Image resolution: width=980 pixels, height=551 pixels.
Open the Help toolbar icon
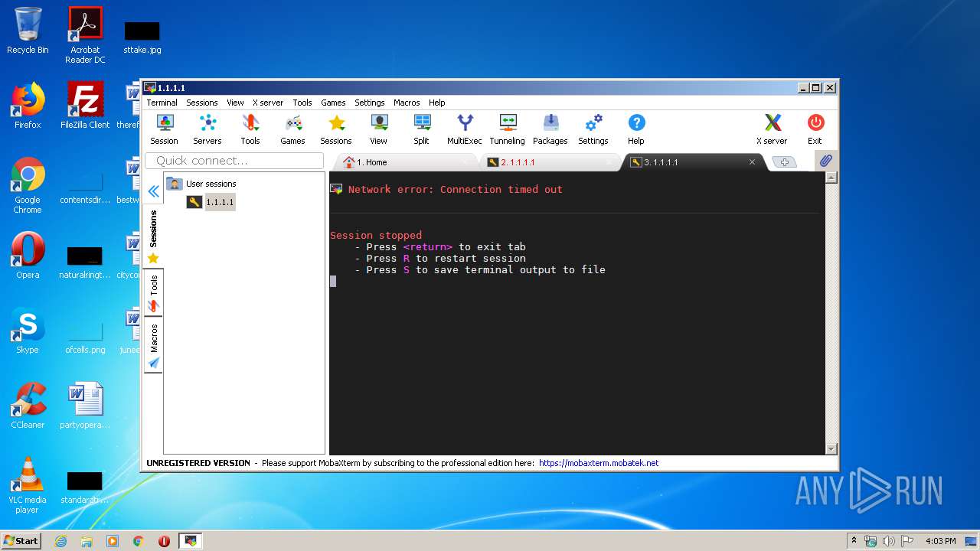pyautogui.click(x=636, y=129)
